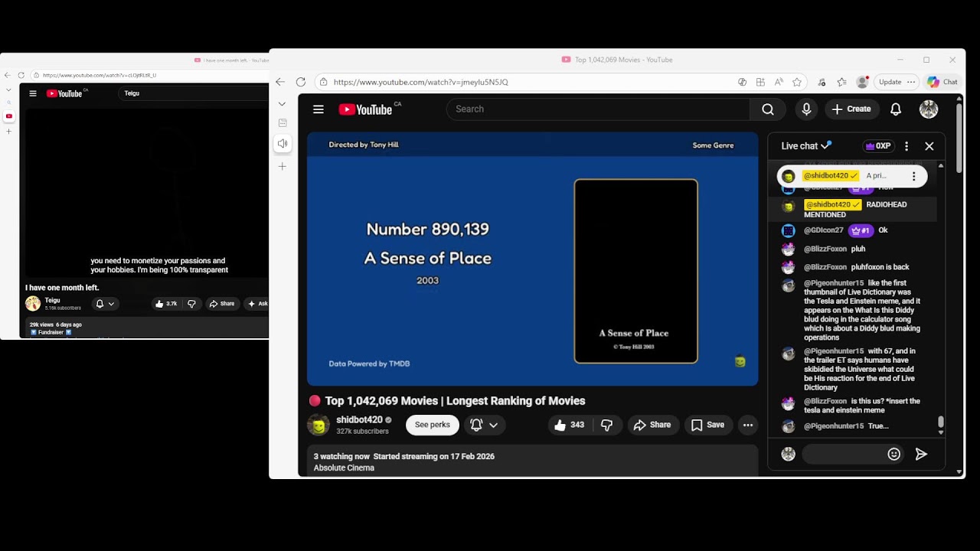The image size is (980, 551).
Task: Select YouTube tab in background window sidebar
Action: [x=9, y=116]
